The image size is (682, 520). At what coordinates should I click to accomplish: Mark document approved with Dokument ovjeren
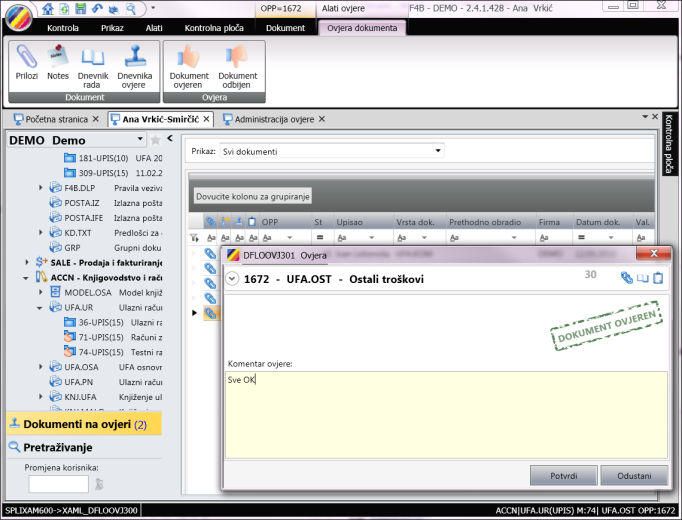[189, 64]
